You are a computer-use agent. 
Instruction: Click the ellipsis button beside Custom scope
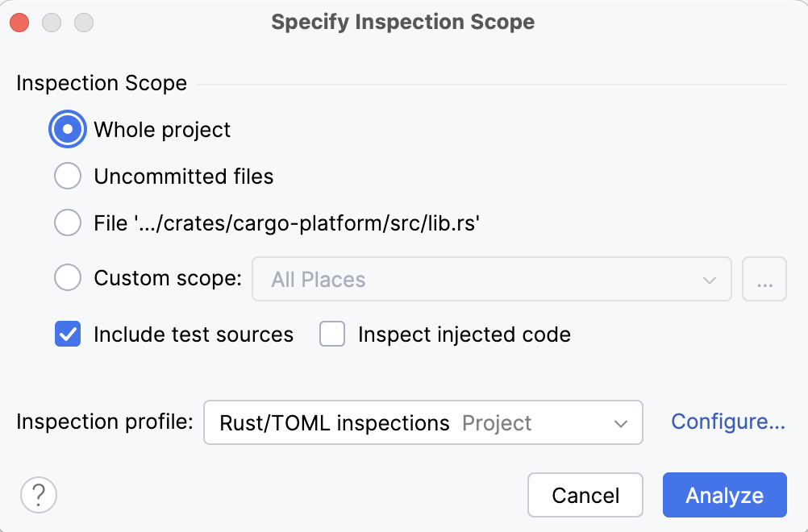764,280
